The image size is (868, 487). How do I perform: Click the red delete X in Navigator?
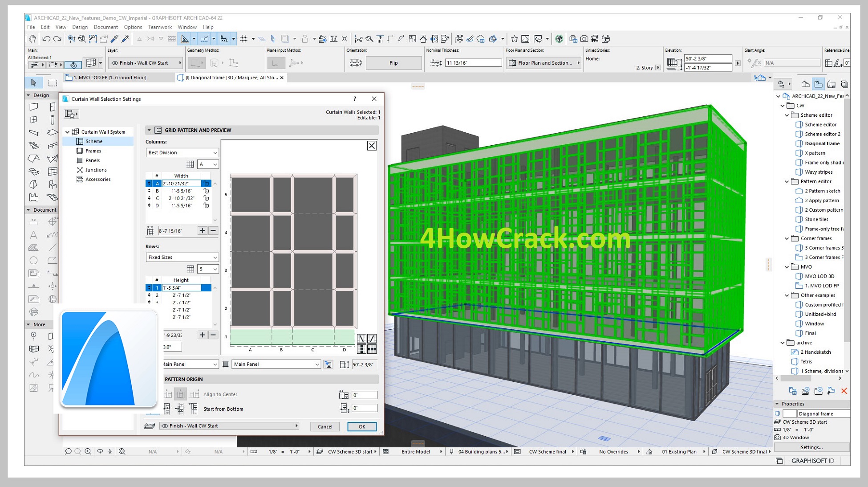pos(844,391)
